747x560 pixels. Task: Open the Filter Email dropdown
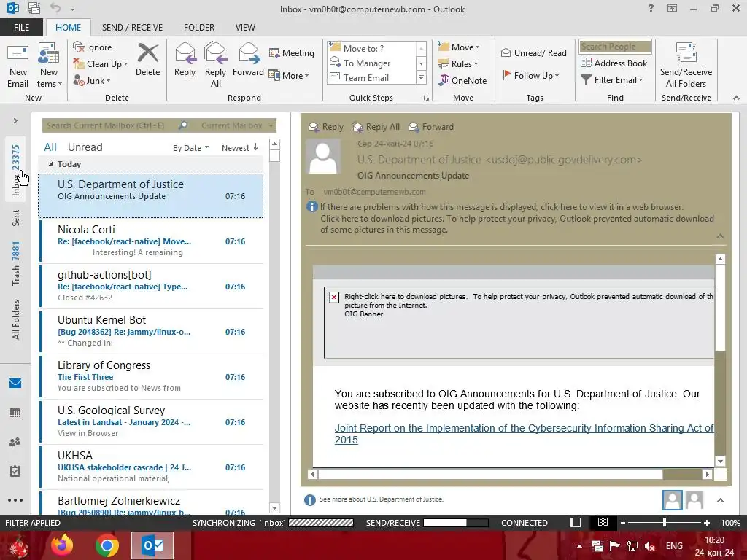(612, 80)
